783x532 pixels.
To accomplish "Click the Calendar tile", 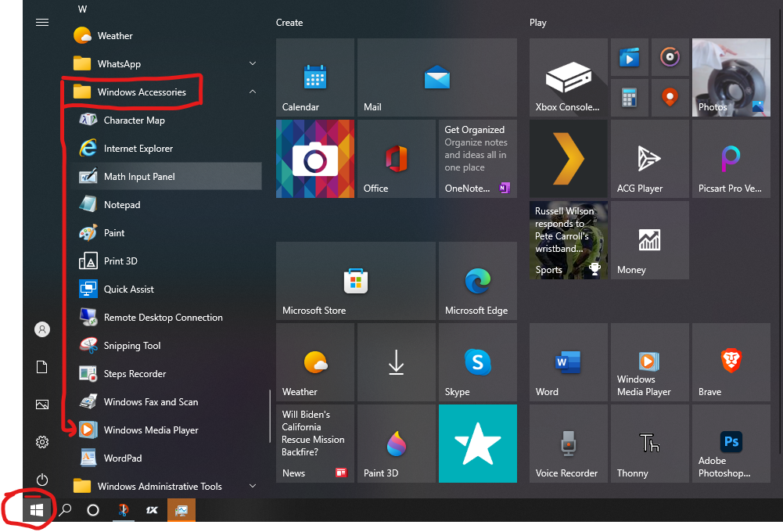I will [x=315, y=77].
